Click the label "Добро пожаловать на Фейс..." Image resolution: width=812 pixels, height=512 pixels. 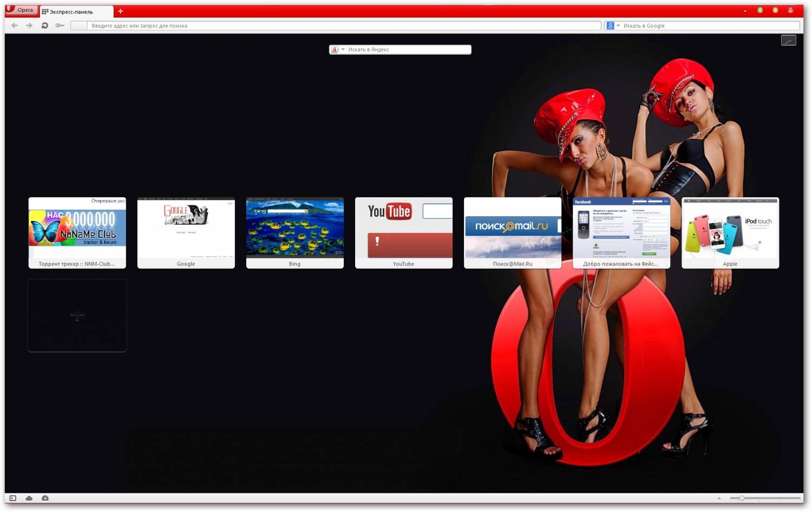pyautogui.click(x=620, y=264)
